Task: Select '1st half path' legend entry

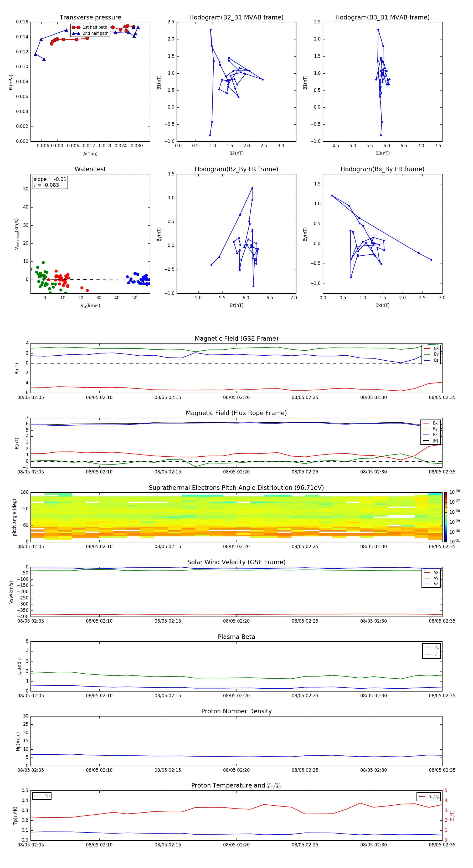Action: 90,27
